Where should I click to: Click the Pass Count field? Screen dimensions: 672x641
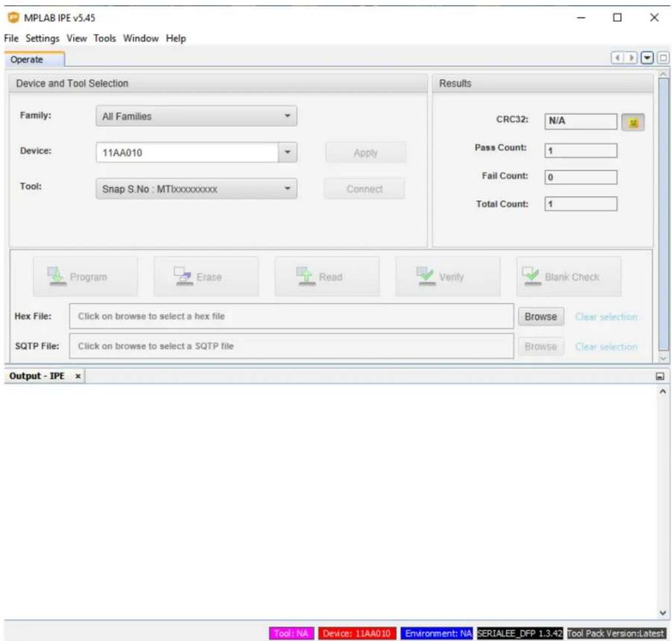(x=581, y=150)
